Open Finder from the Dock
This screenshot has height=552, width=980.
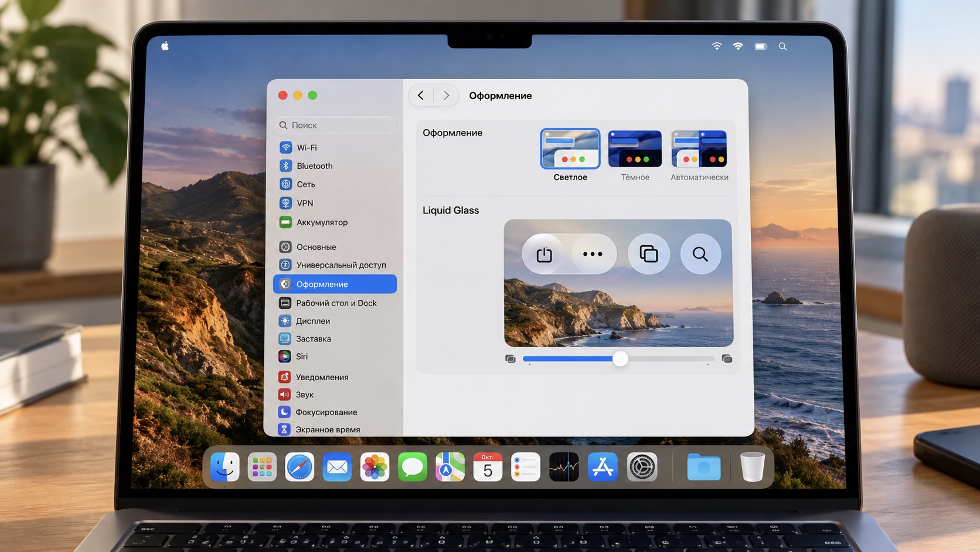225,467
